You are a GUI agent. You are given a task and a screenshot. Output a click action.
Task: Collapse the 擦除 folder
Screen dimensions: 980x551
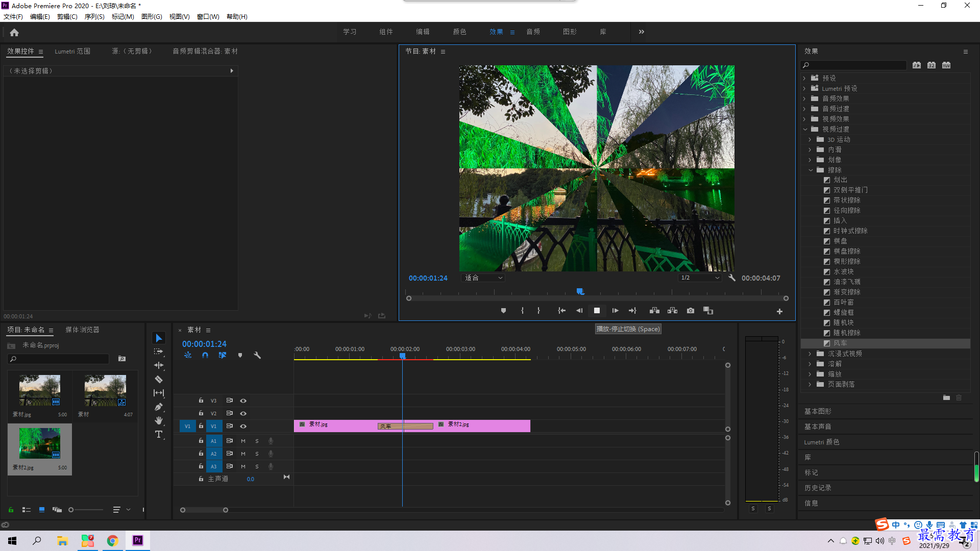(811, 170)
